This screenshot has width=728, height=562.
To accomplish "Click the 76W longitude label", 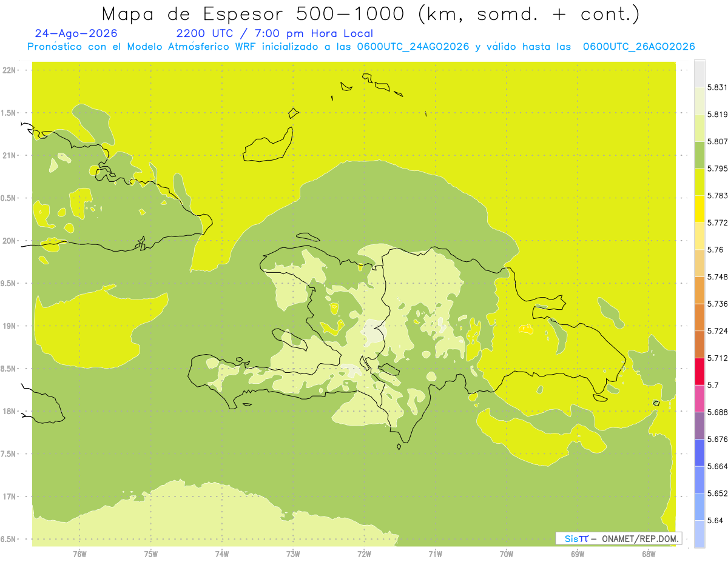I will click(79, 554).
